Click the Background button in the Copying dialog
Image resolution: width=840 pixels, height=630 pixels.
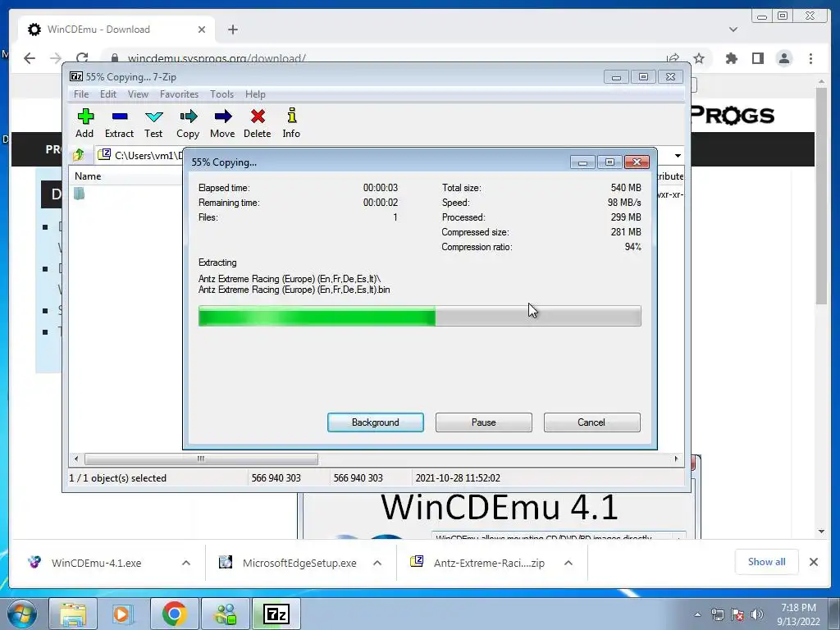click(376, 422)
